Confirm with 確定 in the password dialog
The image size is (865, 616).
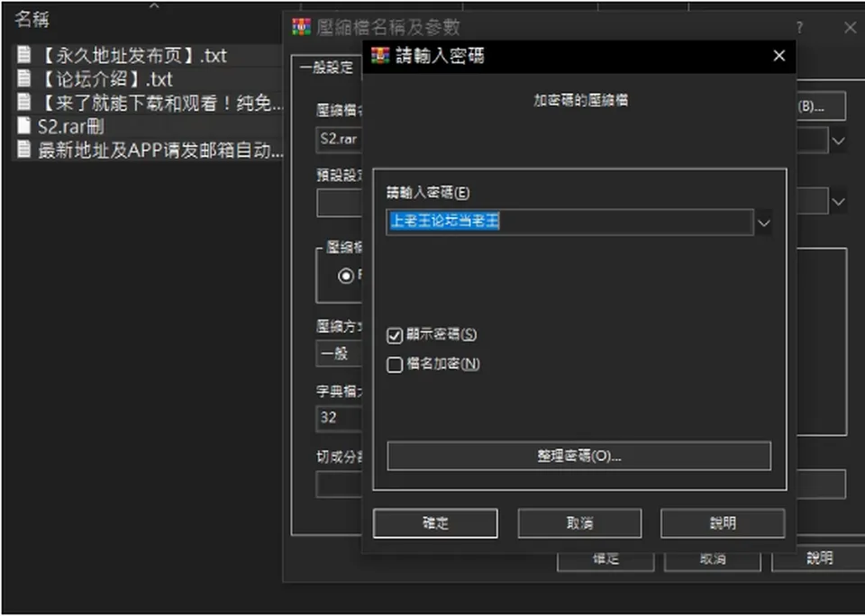pos(435,523)
